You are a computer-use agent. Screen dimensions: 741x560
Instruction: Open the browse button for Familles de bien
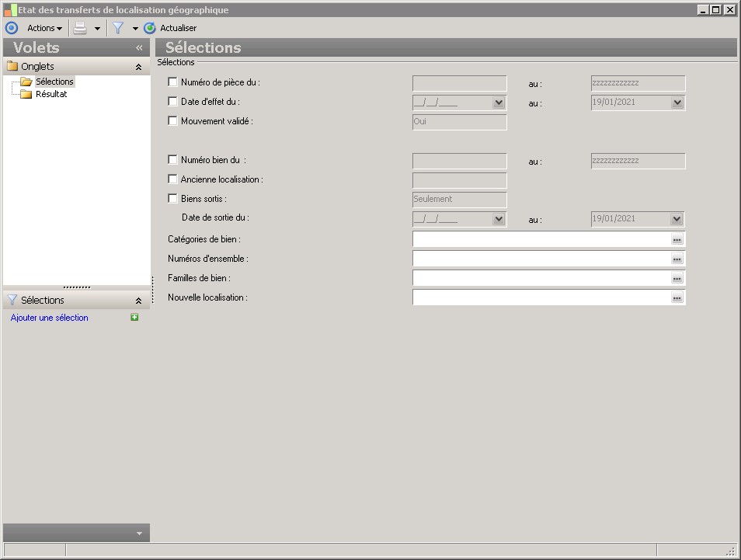(677, 278)
